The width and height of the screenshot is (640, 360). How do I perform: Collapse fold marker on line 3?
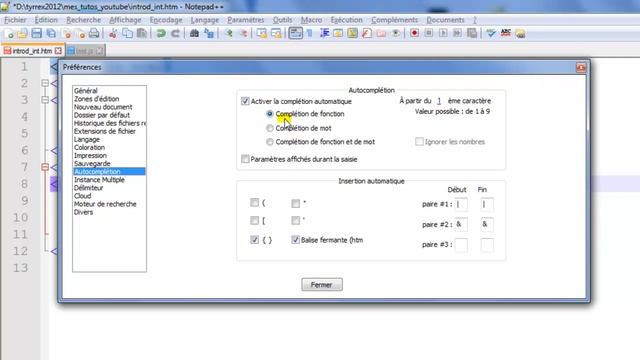tap(45, 100)
